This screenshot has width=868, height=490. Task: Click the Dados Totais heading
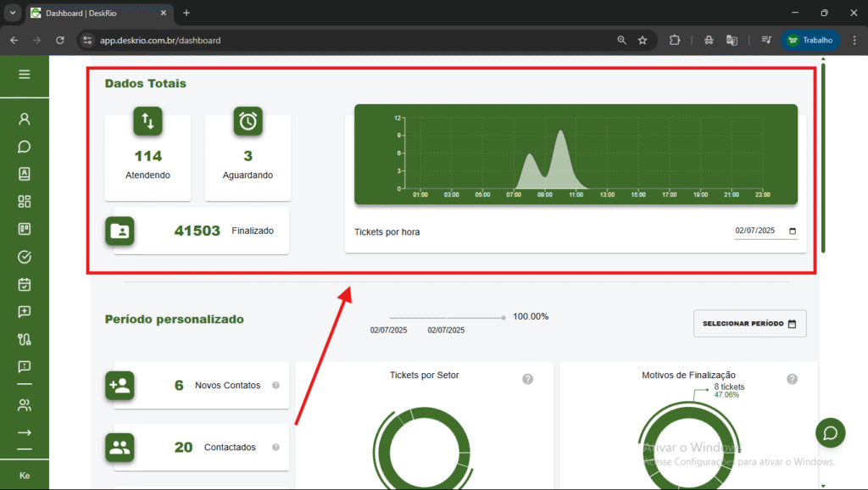click(x=146, y=84)
